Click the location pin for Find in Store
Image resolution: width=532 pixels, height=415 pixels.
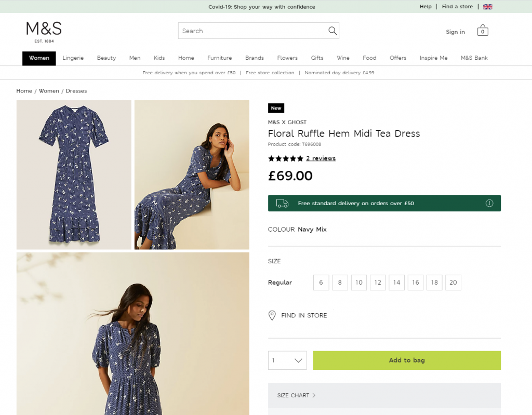(x=272, y=315)
